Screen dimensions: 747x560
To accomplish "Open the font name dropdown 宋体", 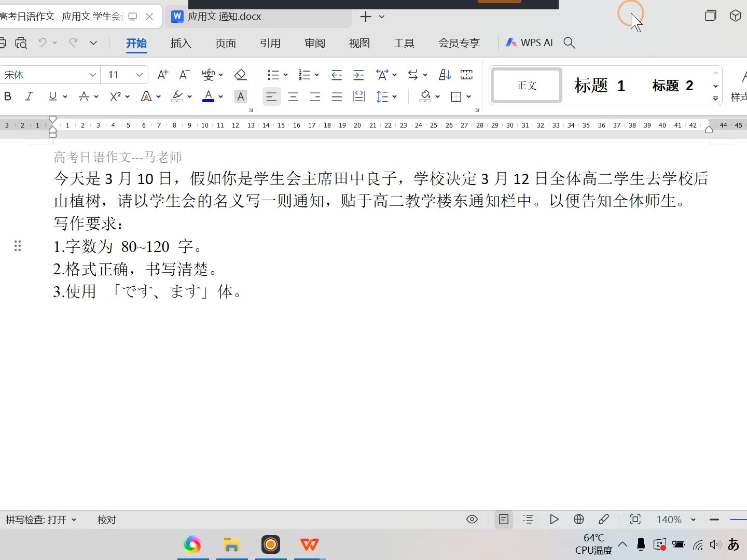I will tap(93, 75).
